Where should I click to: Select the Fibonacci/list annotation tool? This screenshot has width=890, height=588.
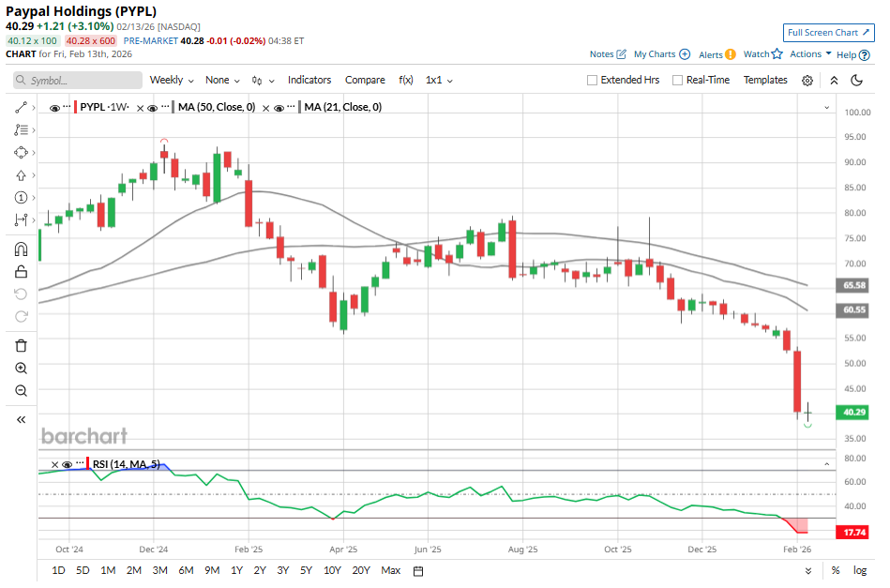pos(21,130)
